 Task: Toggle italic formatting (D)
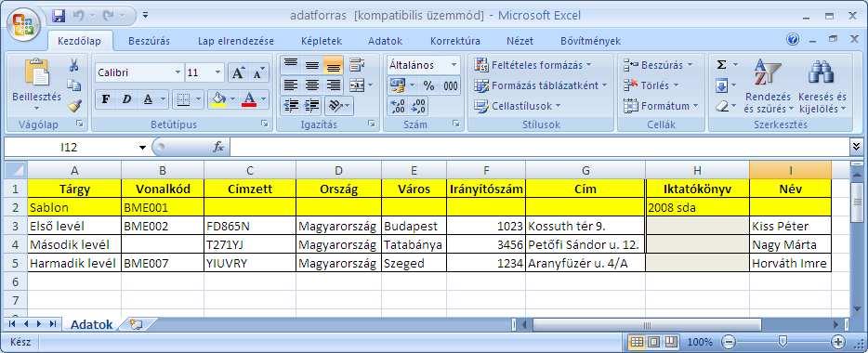(x=126, y=99)
